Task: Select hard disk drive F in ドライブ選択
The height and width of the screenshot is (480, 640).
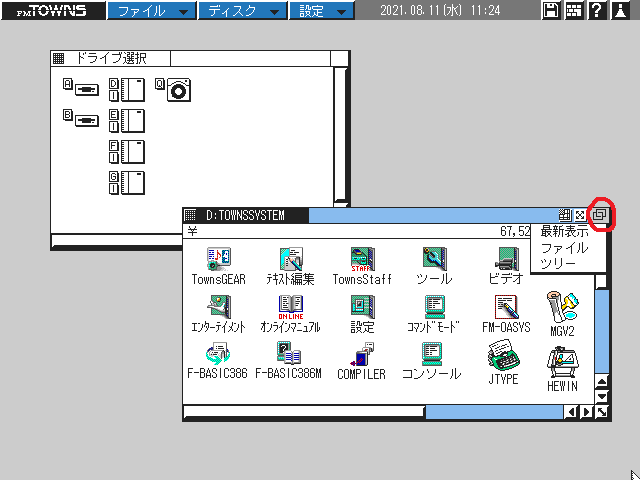Action: (x=127, y=152)
